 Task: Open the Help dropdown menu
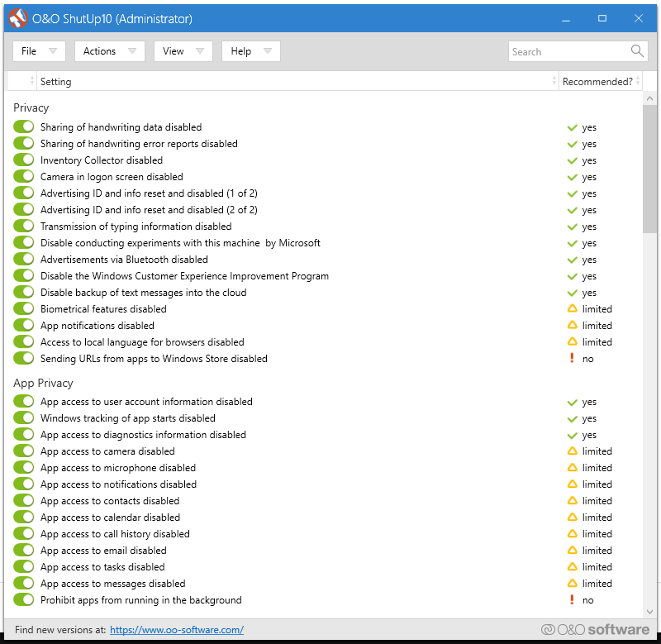coord(251,51)
